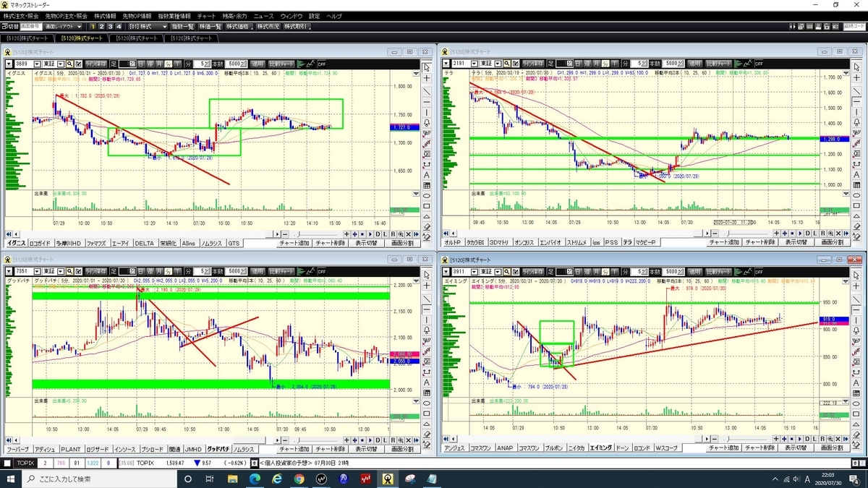The image size is (868, 488).
Task: Toggle 日 daily period in イグニス chart
Action: coord(141,63)
